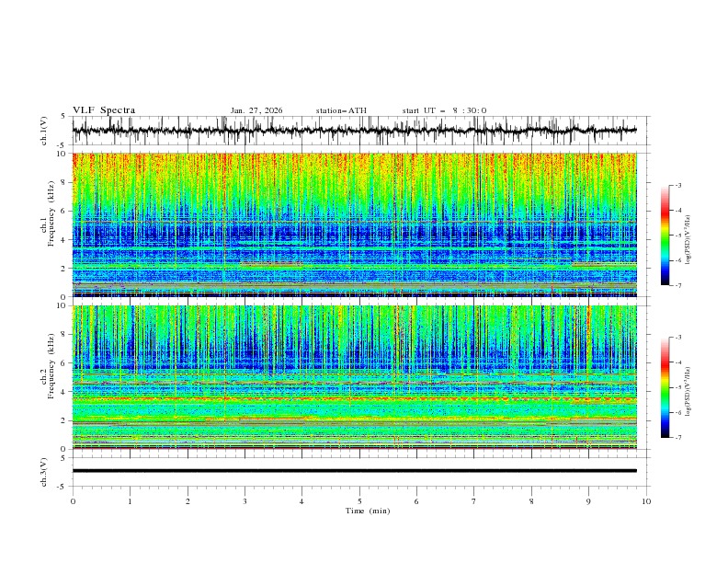Click the 'station=ATH' label
Image resolution: width=728 pixels, height=563 pixels.
[x=341, y=110]
